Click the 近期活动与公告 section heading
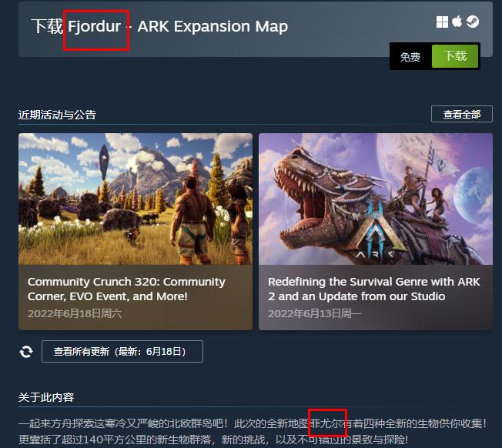The height and width of the screenshot is (448, 502). click(57, 115)
